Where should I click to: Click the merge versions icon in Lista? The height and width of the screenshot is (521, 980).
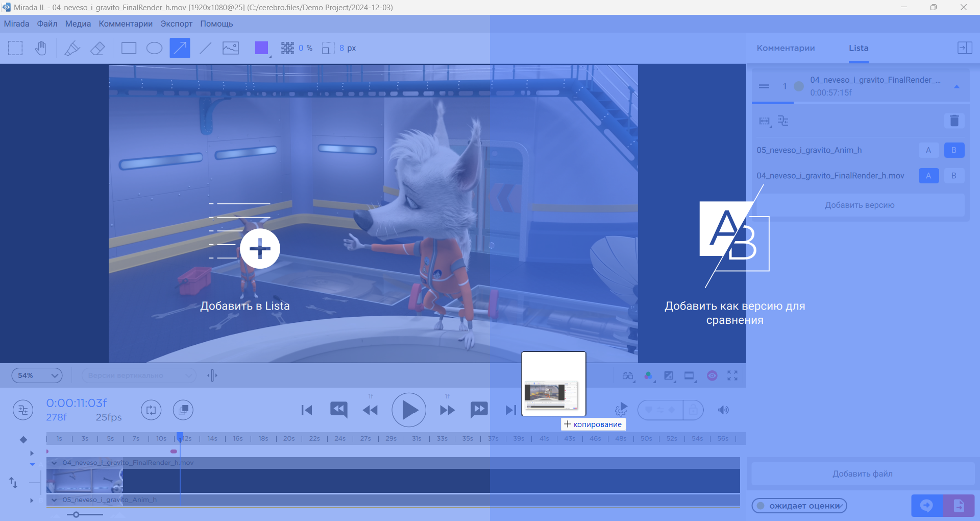[x=783, y=121]
